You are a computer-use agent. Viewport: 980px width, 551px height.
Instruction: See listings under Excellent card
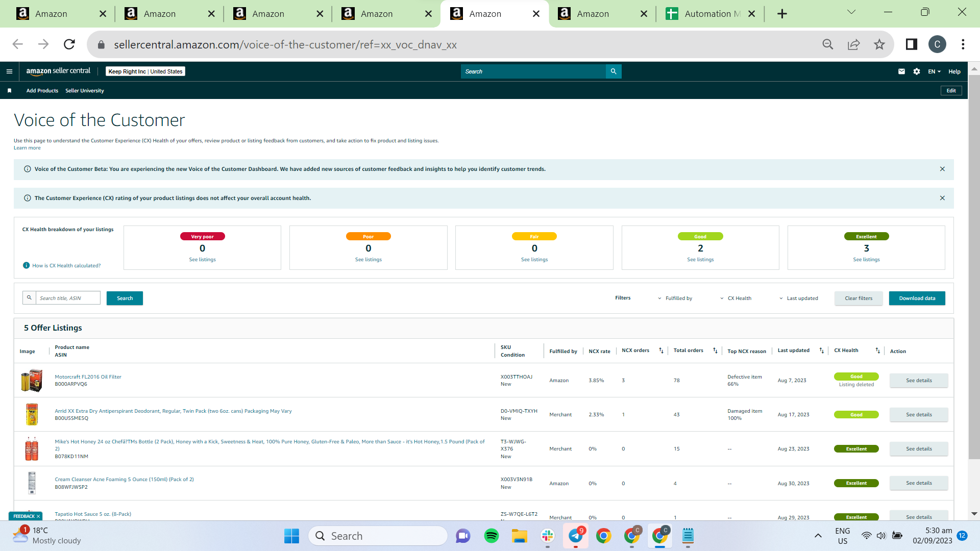[x=866, y=260]
